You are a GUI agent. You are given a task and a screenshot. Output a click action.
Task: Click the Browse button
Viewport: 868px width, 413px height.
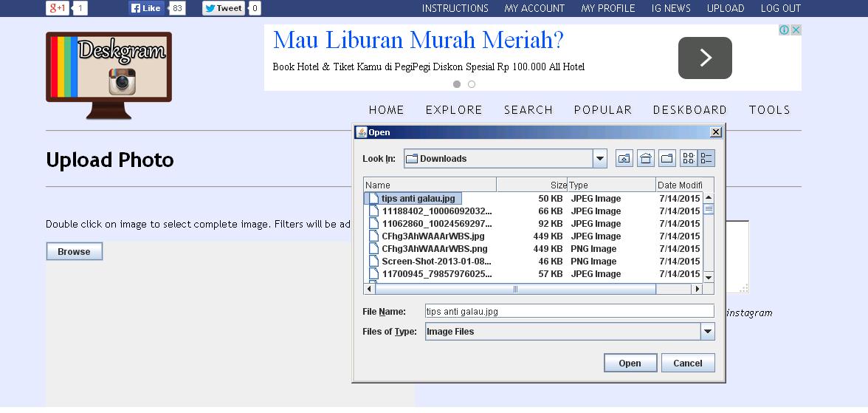pos(74,251)
